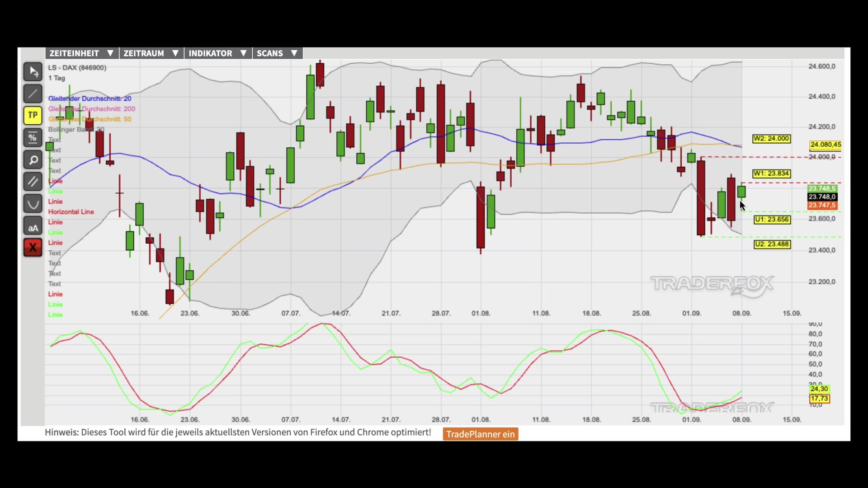
Task: Expand the SCANS menu
Action: click(x=278, y=53)
